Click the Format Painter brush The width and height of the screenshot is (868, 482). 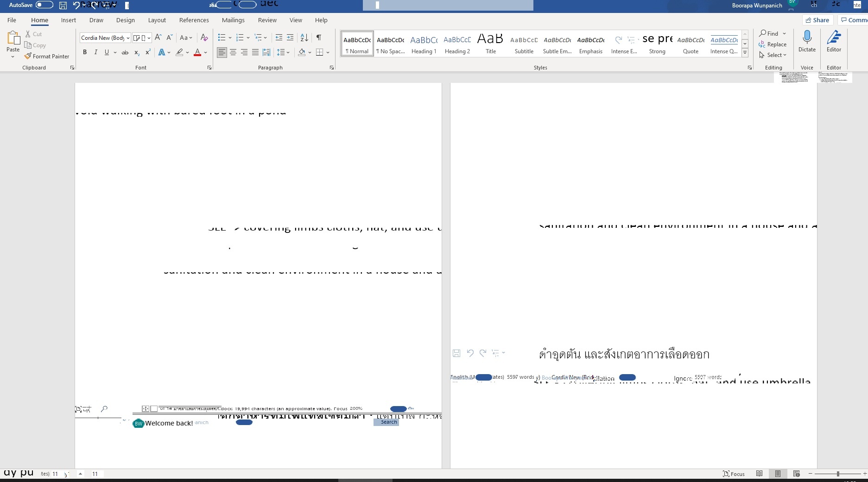[47, 56]
